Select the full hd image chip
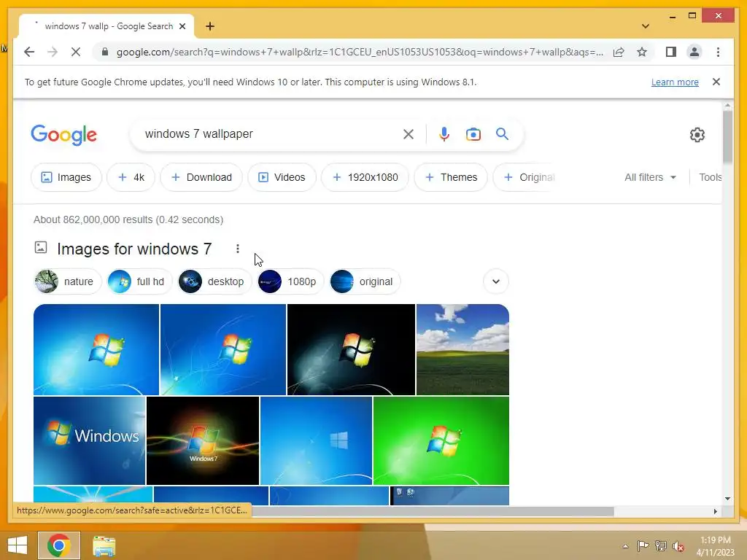This screenshot has width=747, height=560. pos(139,281)
